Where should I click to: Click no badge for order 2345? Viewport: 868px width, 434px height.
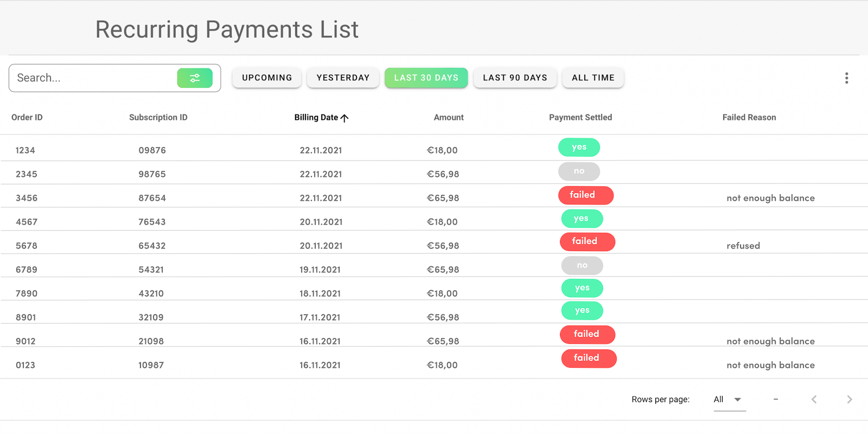point(579,171)
